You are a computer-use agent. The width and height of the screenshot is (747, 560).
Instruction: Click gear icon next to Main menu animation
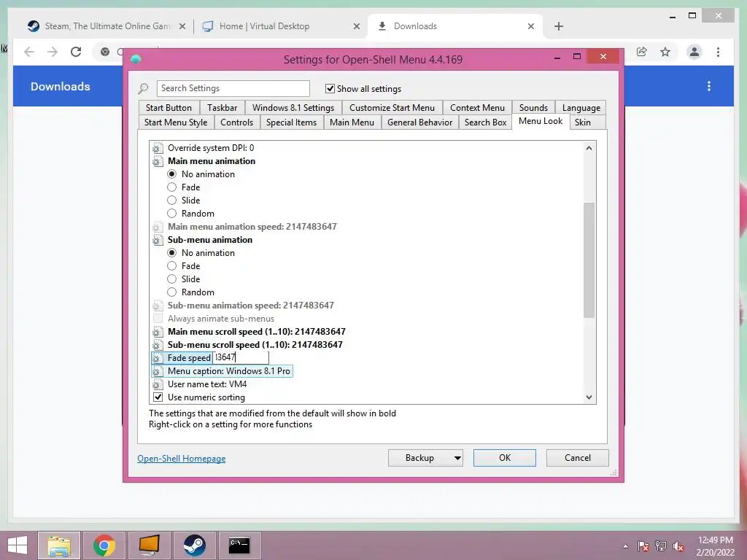[x=158, y=161]
